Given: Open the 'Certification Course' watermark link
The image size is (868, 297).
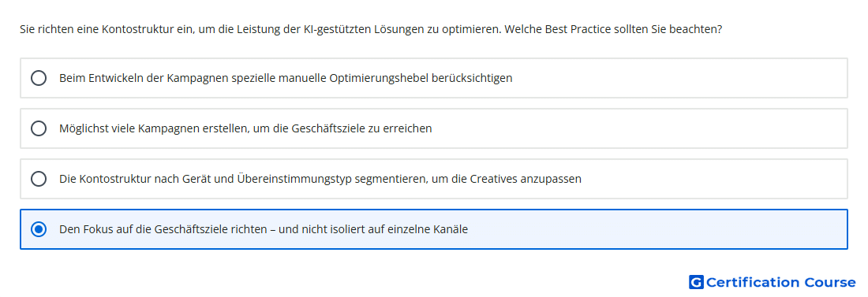Looking at the screenshot, I should point(773,282).
